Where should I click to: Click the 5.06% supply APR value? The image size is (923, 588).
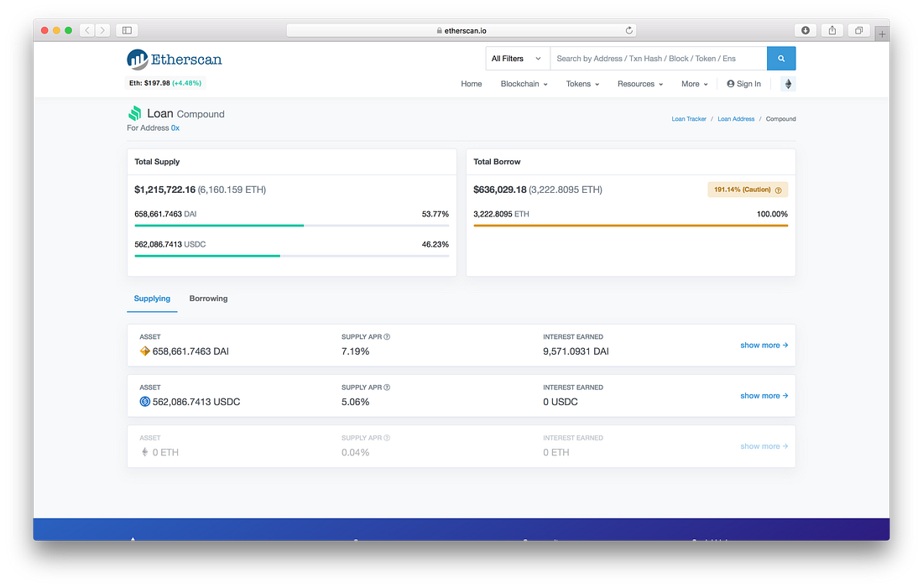tap(356, 402)
